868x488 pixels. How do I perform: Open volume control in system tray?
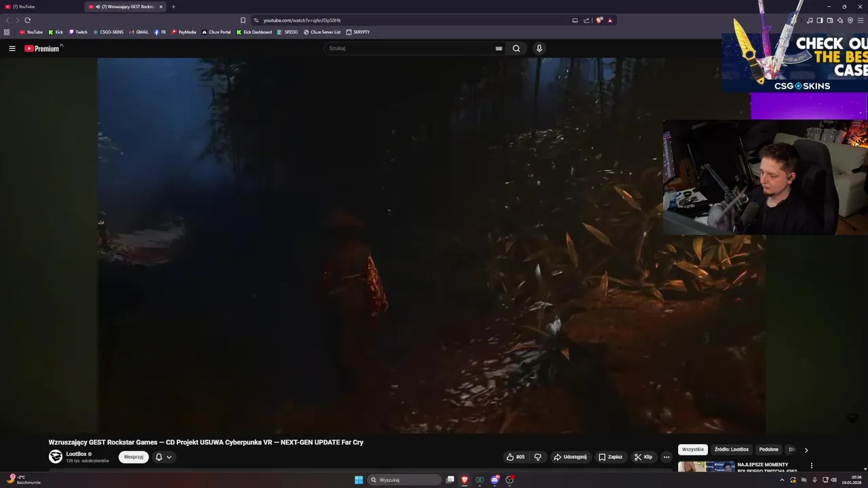click(x=833, y=480)
